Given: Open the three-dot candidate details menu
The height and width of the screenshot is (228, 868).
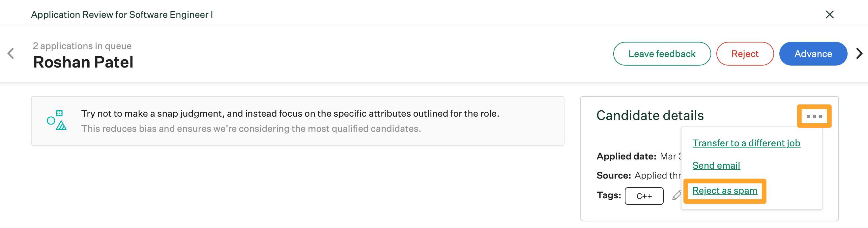Looking at the screenshot, I should [814, 116].
